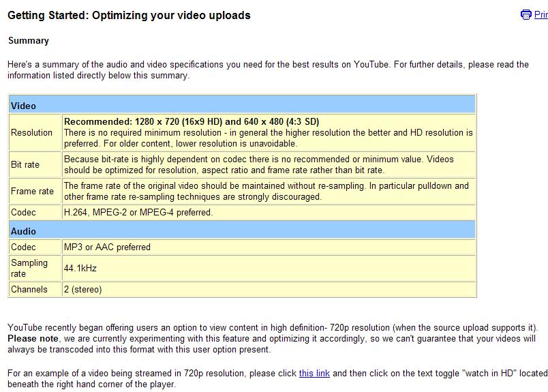The image size is (548, 392).
Task: Select the 'Frame rate' row label
Action: pyautogui.click(x=32, y=192)
